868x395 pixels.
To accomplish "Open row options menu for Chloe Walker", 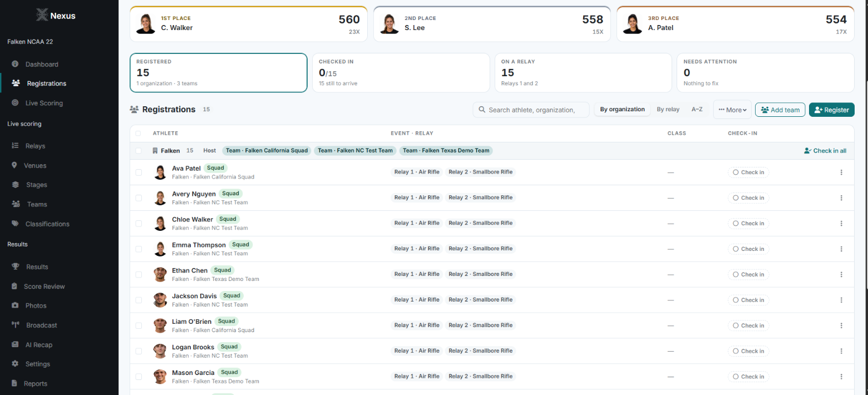I will (841, 224).
